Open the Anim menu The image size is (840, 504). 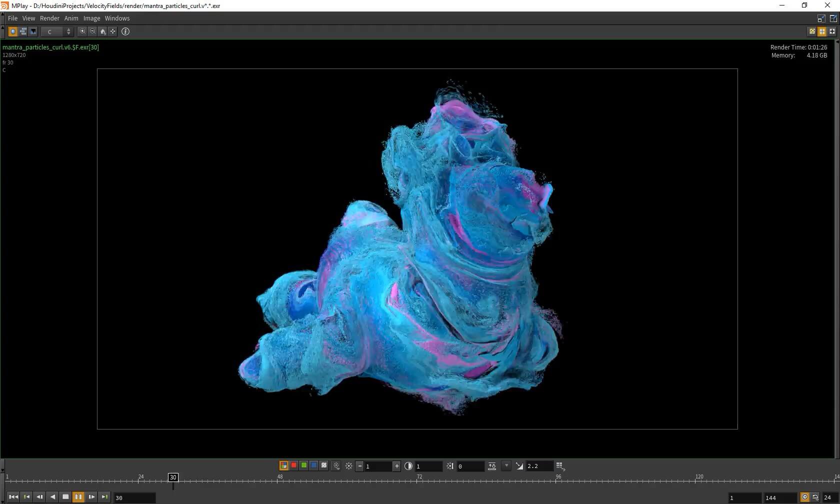[x=71, y=18]
